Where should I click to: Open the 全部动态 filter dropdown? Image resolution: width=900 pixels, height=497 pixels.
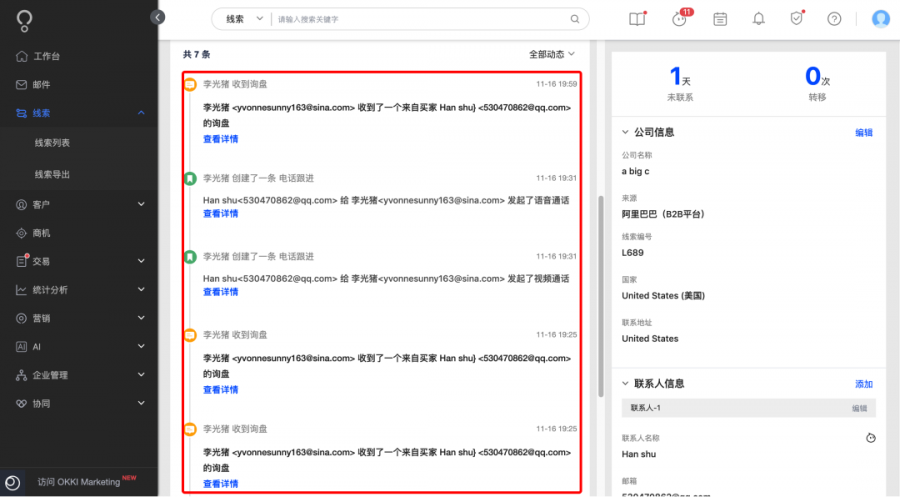coord(552,54)
